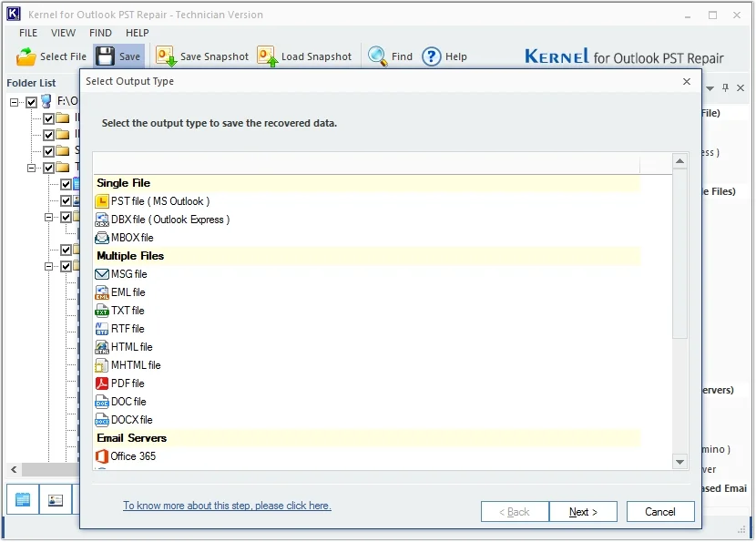Click the Save toolbar label
This screenshot has width=756, height=542.
click(x=129, y=56)
